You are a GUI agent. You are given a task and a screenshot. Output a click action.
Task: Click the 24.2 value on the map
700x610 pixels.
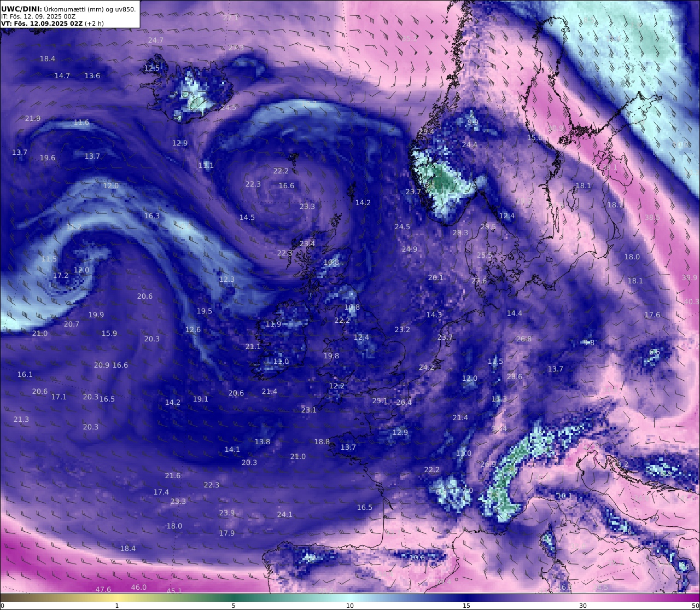pyautogui.click(x=427, y=368)
